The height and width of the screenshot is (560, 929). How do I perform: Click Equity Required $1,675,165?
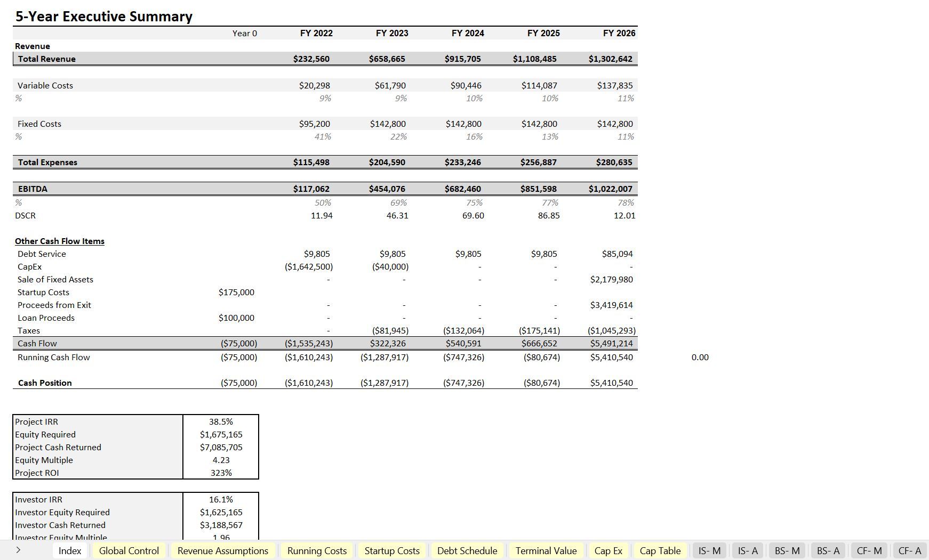coord(221,434)
